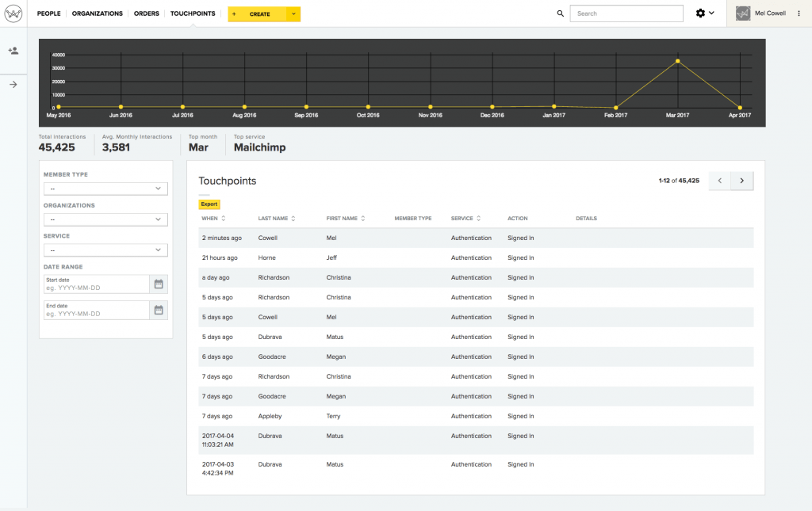Open the Service filter dropdown
812x511 pixels.
pos(105,250)
